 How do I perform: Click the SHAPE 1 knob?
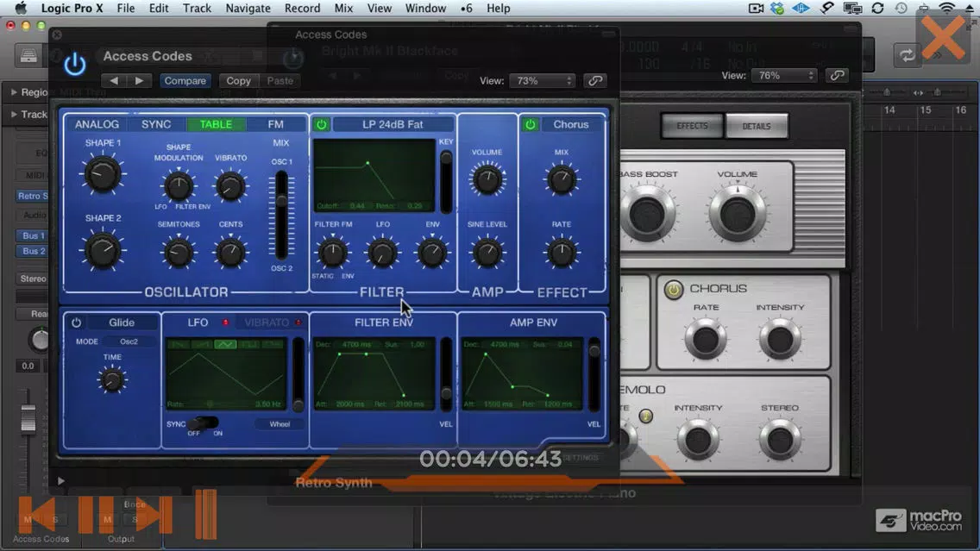coord(103,174)
